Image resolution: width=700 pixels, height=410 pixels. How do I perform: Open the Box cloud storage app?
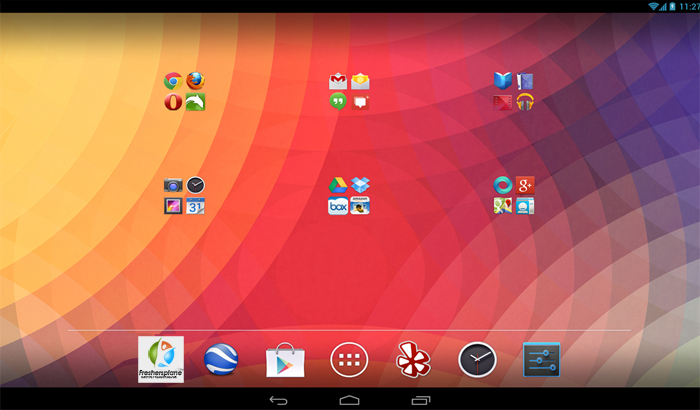[338, 206]
